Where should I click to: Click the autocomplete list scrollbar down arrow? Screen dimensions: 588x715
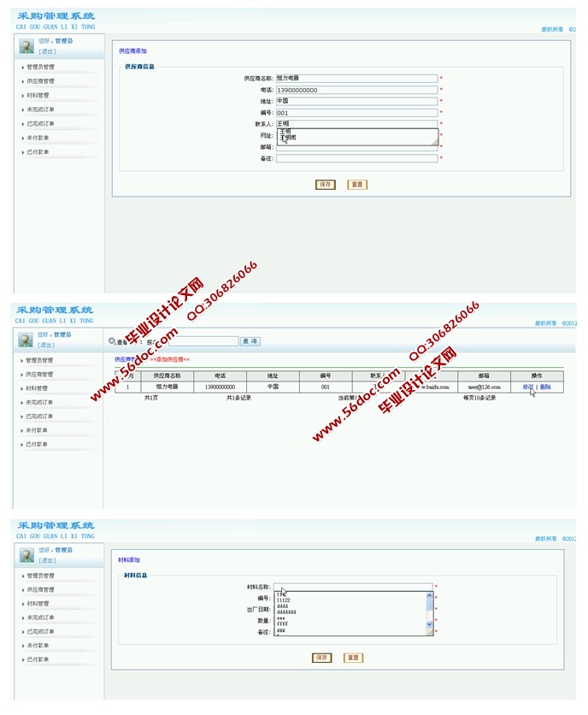pyautogui.click(x=430, y=625)
